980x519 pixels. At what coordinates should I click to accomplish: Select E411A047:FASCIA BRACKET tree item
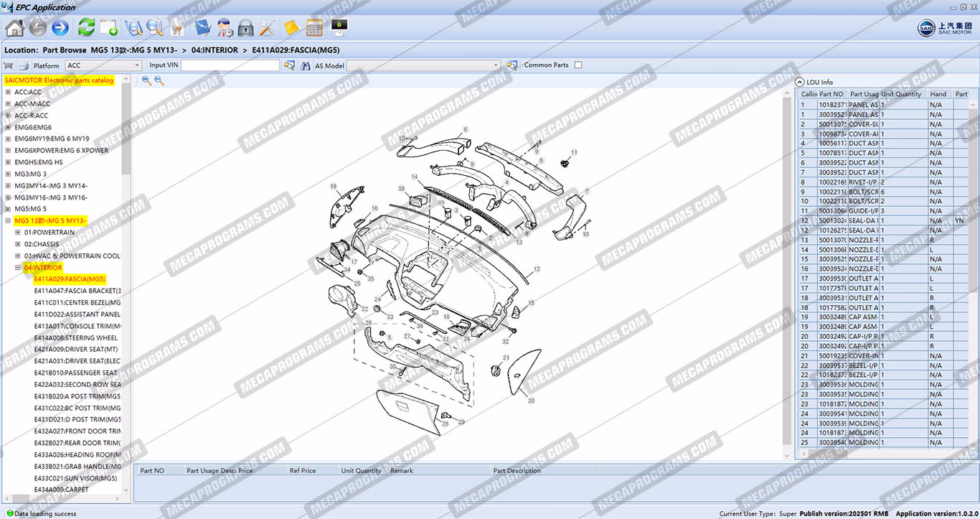click(77, 291)
